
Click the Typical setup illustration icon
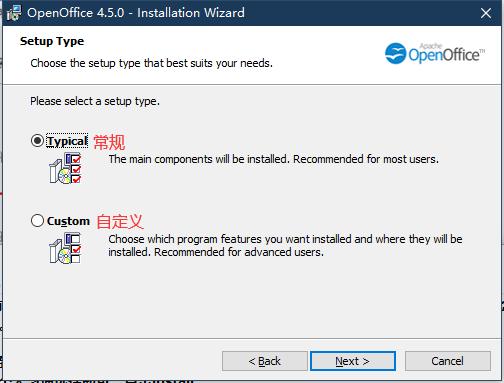point(65,168)
